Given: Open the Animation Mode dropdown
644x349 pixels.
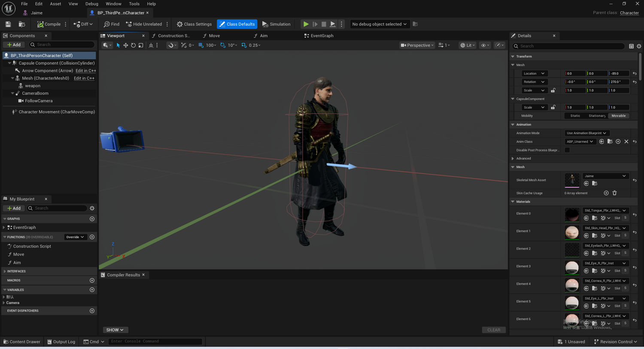Looking at the screenshot, I should pos(586,133).
